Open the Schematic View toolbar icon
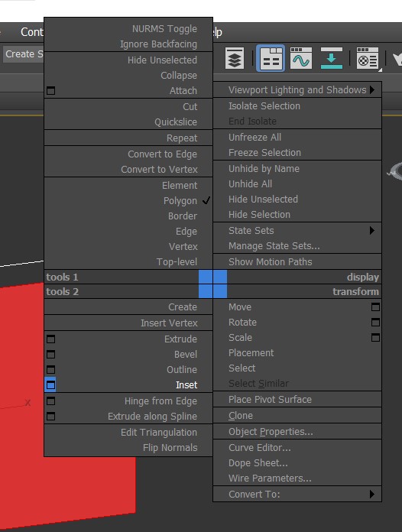 332,58
